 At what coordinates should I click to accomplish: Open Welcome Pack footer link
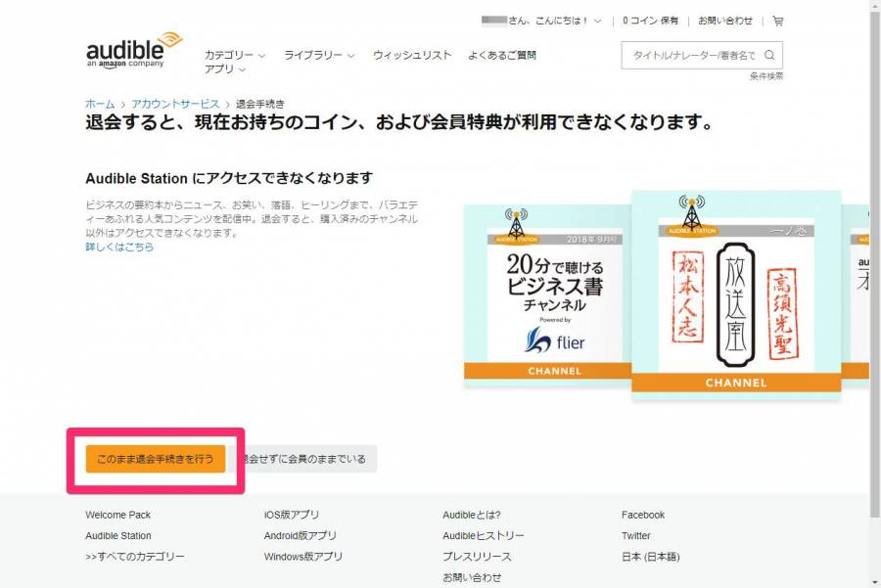tap(118, 515)
